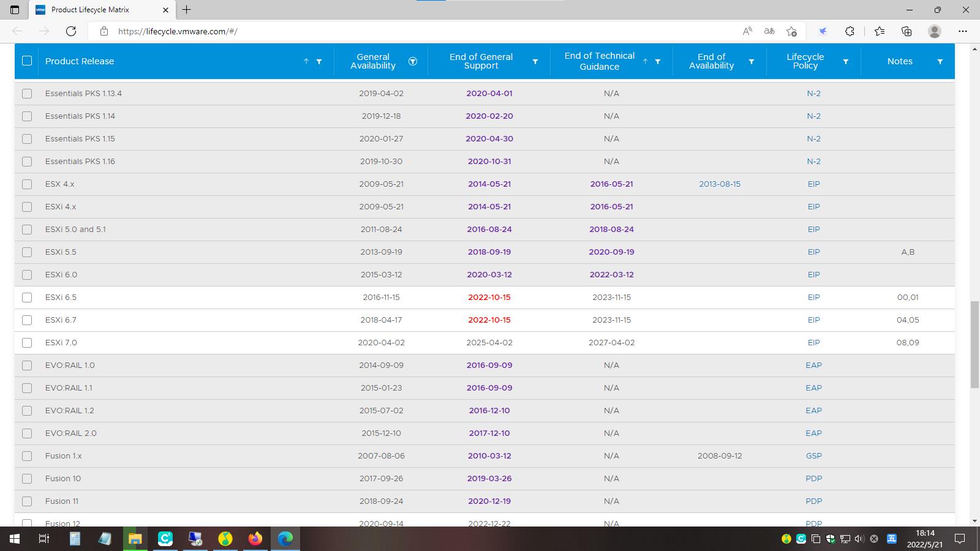This screenshot has height=551, width=980.
Task: Open PDP policy link for Fusion 10
Action: 813,479
